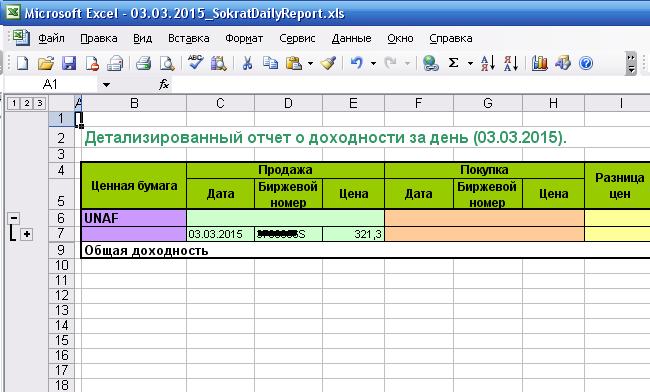The width and height of the screenshot is (650, 392).
Task: Open the Redo history dropdown arrow
Action: [x=407, y=63]
